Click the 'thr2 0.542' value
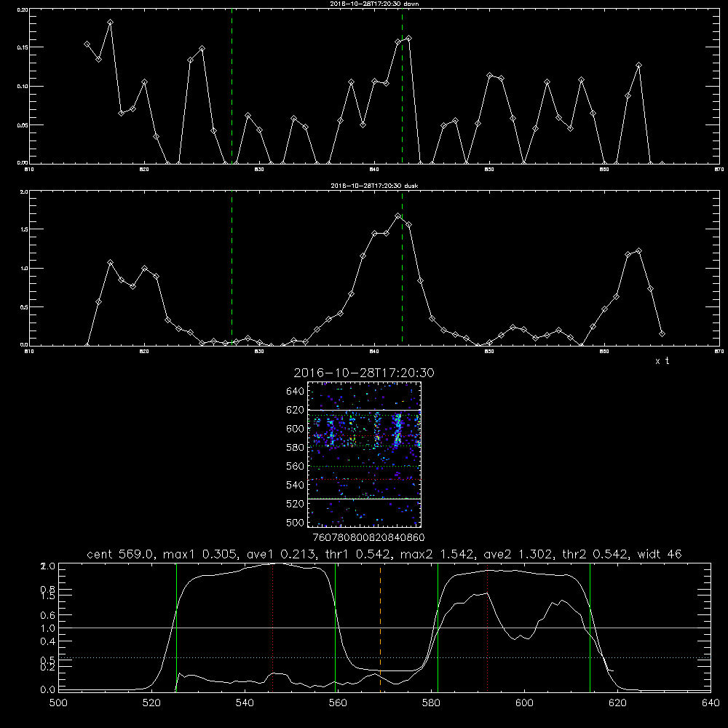728x728 pixels. point(595,554)
